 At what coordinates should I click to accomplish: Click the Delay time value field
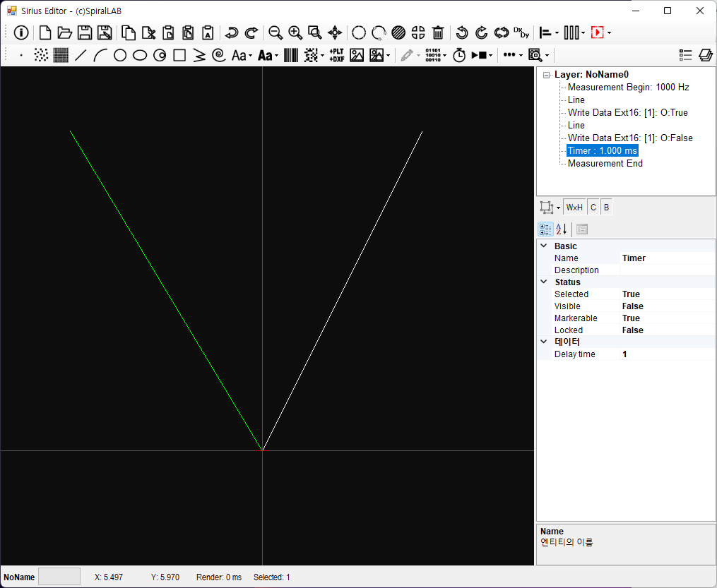tap(667, 354)
